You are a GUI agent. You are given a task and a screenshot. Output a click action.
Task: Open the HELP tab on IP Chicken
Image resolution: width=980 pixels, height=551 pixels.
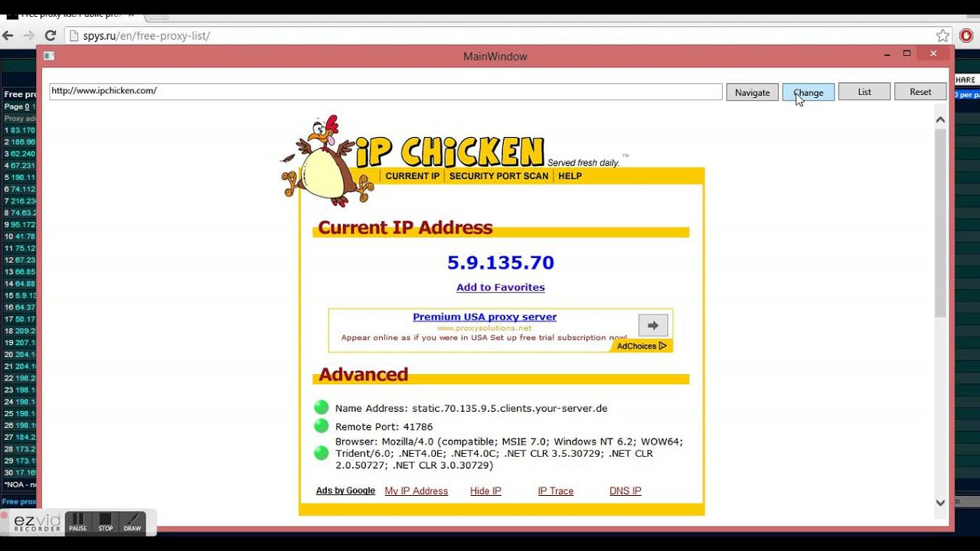(570, 176)
